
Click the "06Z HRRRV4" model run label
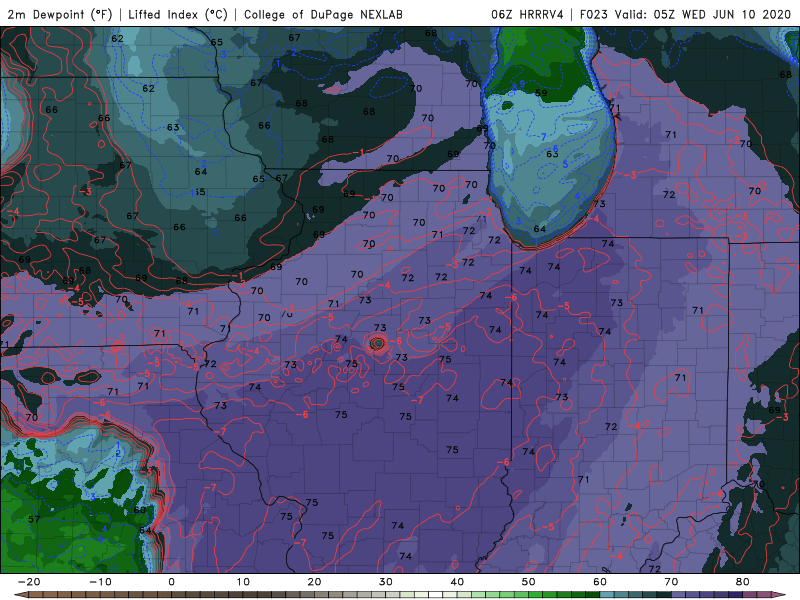click(x=527, y=14)
